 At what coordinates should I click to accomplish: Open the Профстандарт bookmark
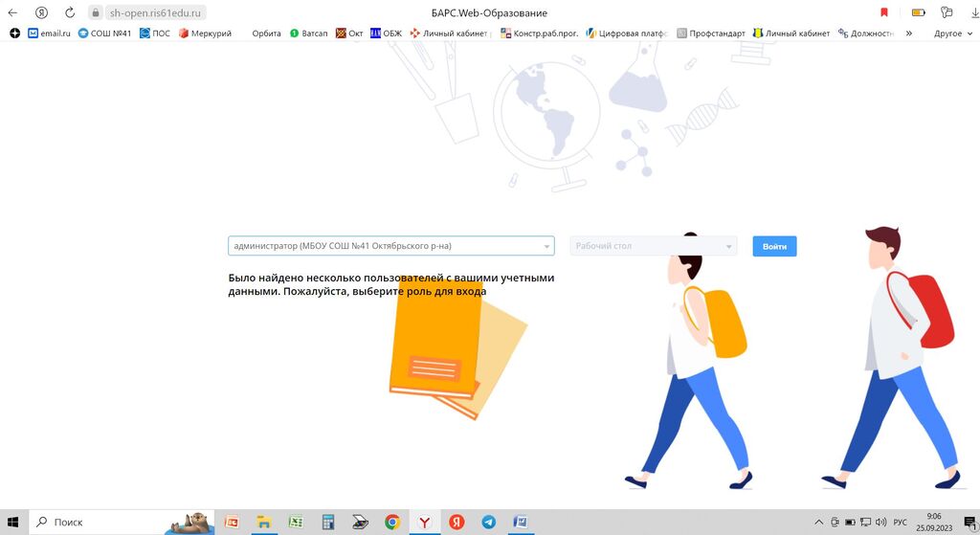click(710, 33)
